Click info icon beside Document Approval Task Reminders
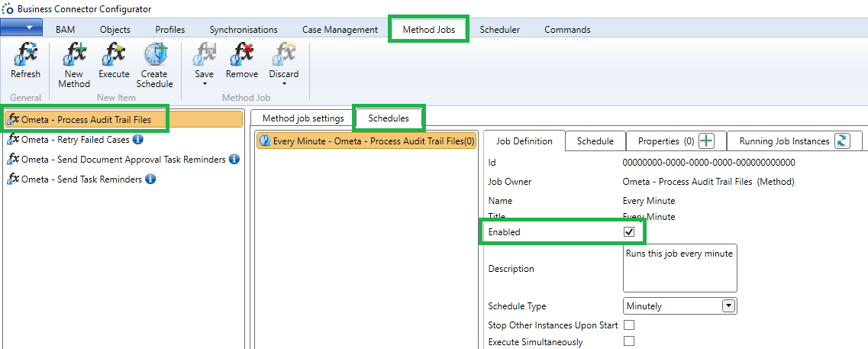The image size is (868, 349). pyautogui.click(x=234, y=159)
